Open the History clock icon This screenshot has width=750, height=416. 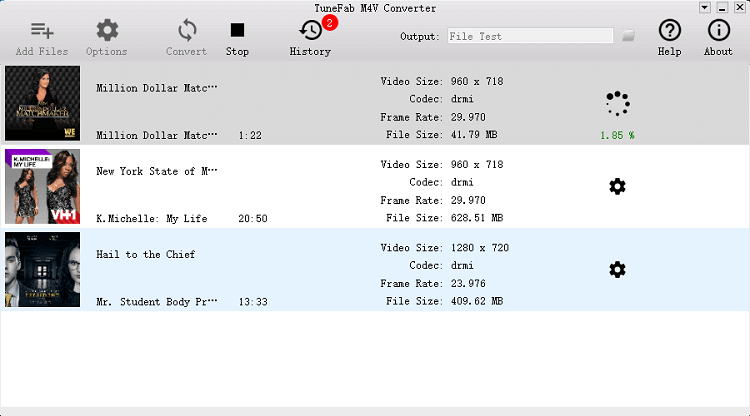click(310, 31)
